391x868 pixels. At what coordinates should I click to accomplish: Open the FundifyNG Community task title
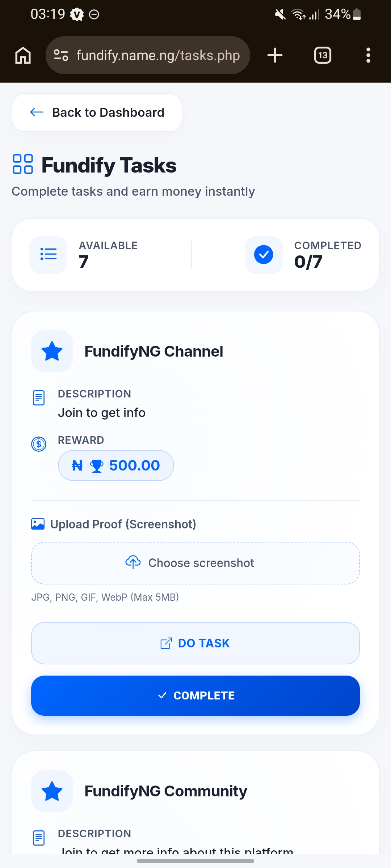(x=166, y=791)
